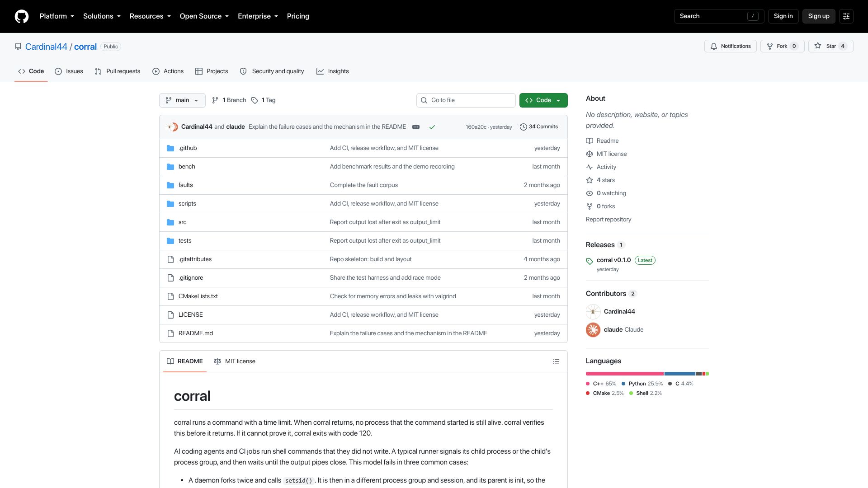The width and height of the screenshot is (868, 488).
Task: Open the corral v0.1.0 release
Action: point(613,260)
